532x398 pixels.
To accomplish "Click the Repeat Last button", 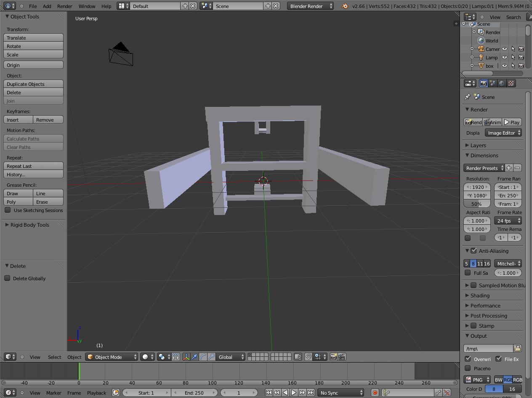I will coord(34,166).
